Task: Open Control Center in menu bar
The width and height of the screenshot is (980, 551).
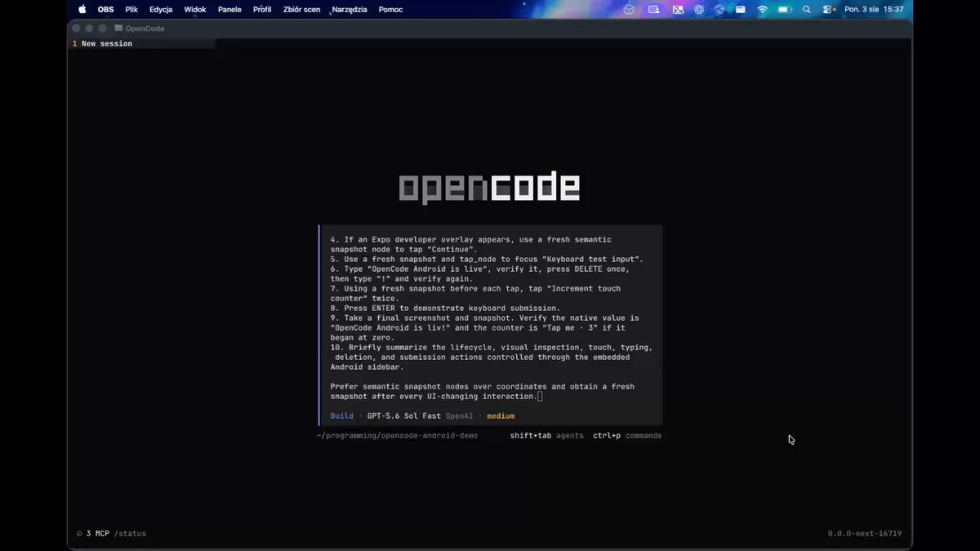Action: click(x=828, y=10)
